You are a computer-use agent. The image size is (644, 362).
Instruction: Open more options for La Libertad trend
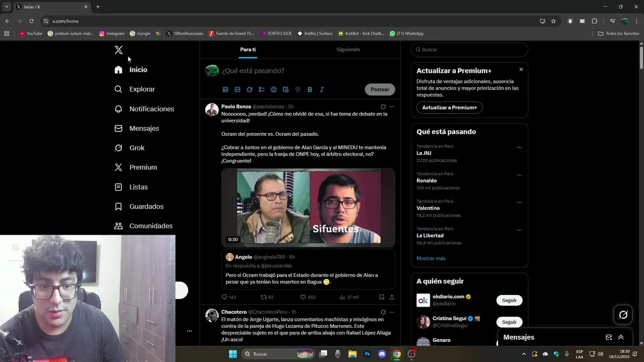[x=519, y=230]
